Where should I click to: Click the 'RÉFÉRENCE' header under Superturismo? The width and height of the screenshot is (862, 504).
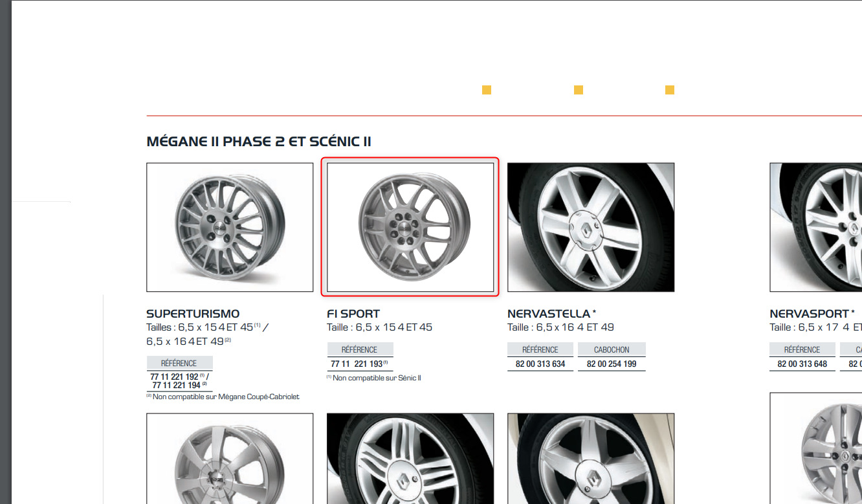(x=179, y=364)
